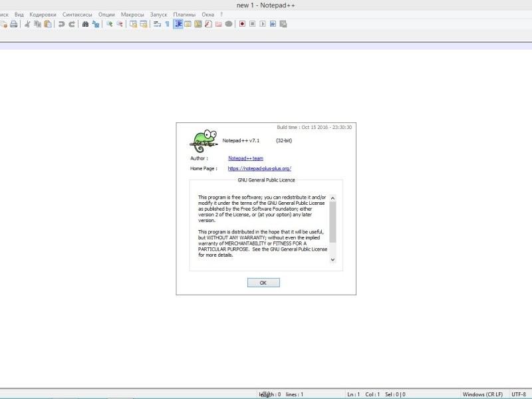Click the Copy icon in toolbar
This screenshot has width=532, height=399.
click(38, 24)
